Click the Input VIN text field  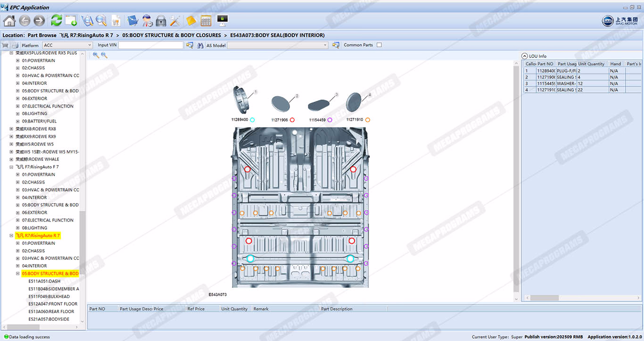tap(150, 45)
